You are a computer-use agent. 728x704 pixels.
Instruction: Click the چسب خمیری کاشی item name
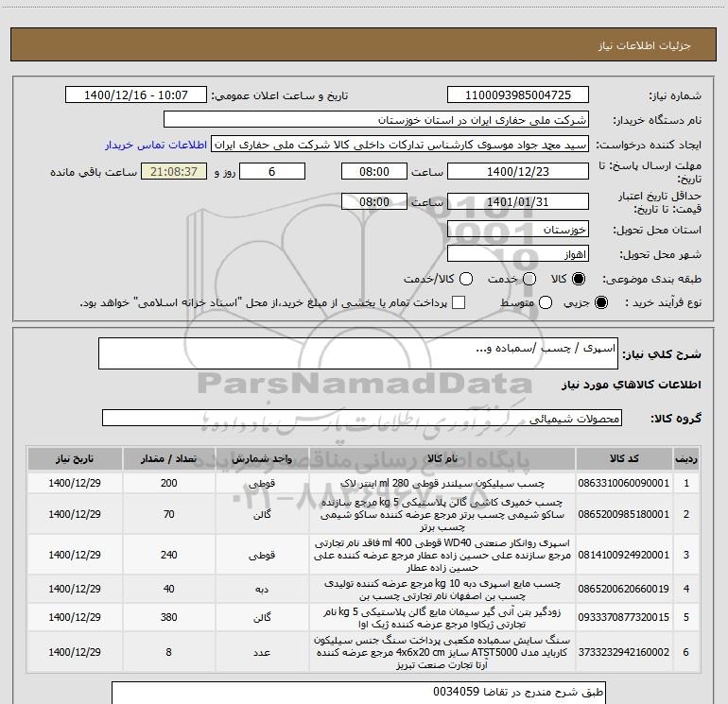pos(442,514)
